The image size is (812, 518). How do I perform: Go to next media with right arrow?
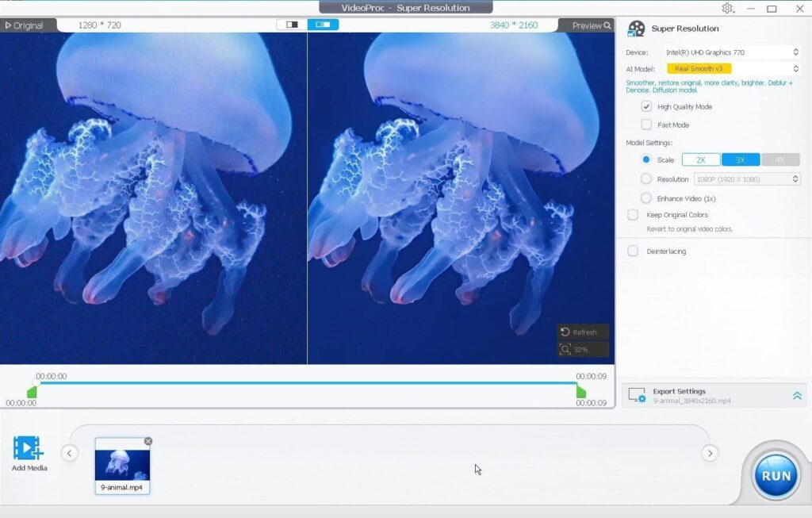tap(710, 453)
